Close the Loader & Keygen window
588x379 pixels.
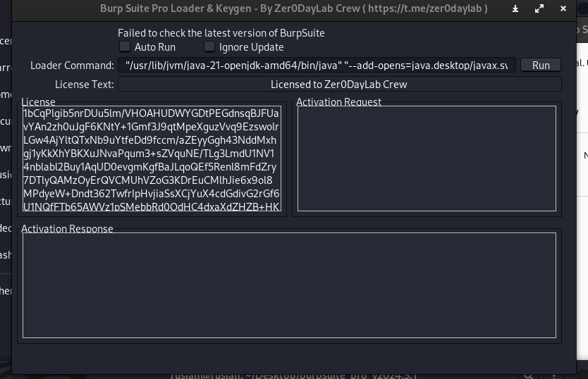click(563, 8)
